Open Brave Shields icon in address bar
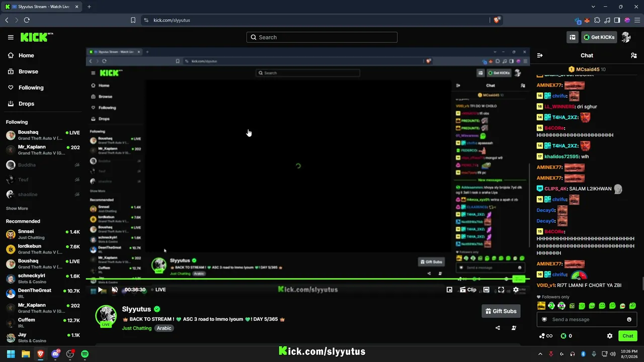644x362 pixels. point(497,20)
